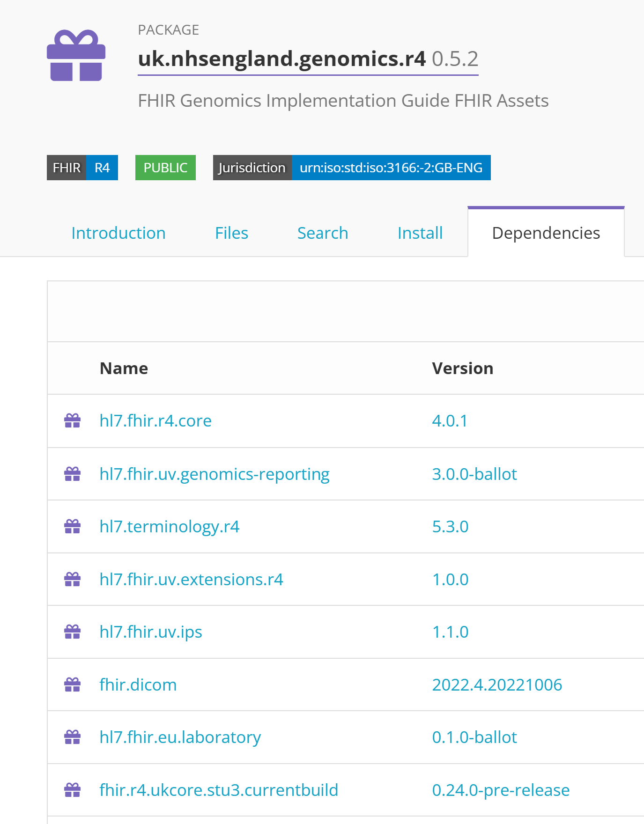Screen dimensions: 644x824
Task: Click the package icon beside fhir.dicom
Action: (x=72, y=685)
